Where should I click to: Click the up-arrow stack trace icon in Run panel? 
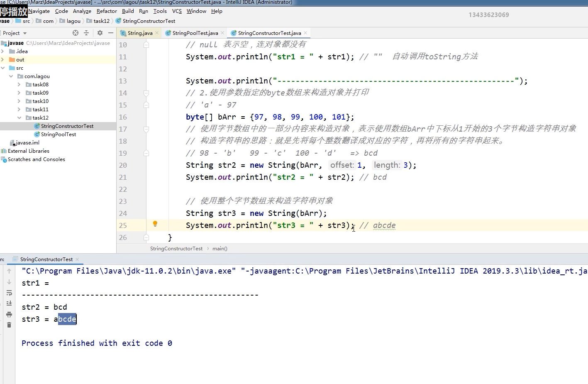(9, 271)
